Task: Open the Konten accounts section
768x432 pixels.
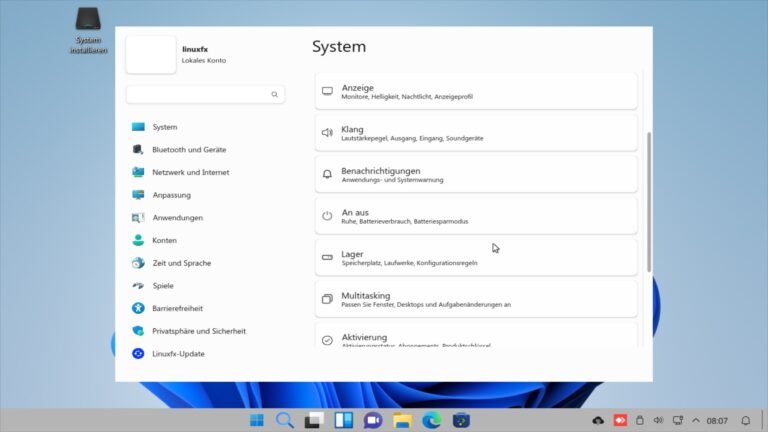Action: pos(164,241)
